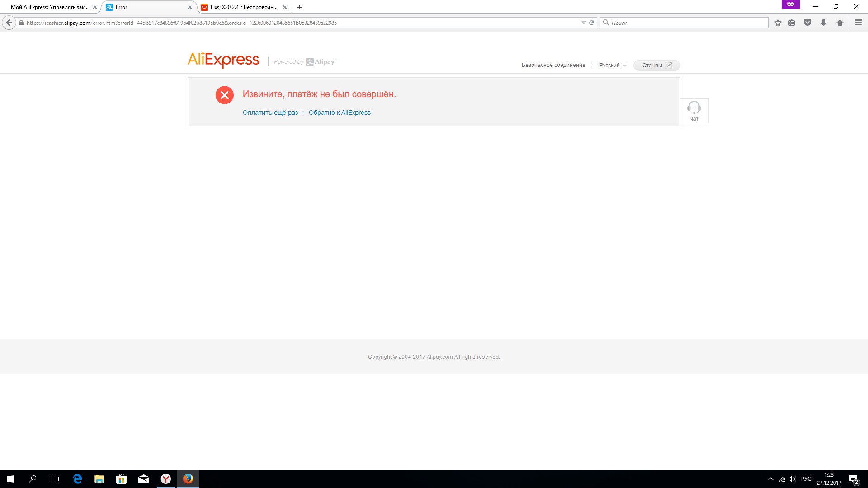Save to Pocket icon

[807, 23]
